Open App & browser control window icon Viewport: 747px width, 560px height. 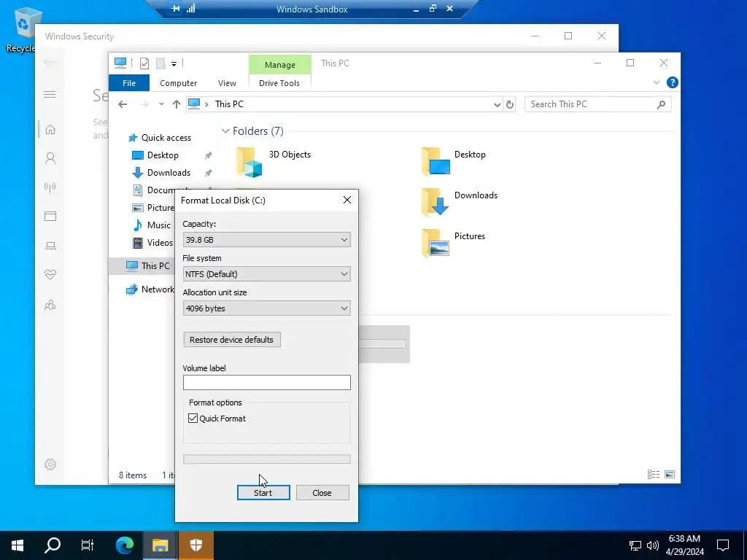point(50,216)
